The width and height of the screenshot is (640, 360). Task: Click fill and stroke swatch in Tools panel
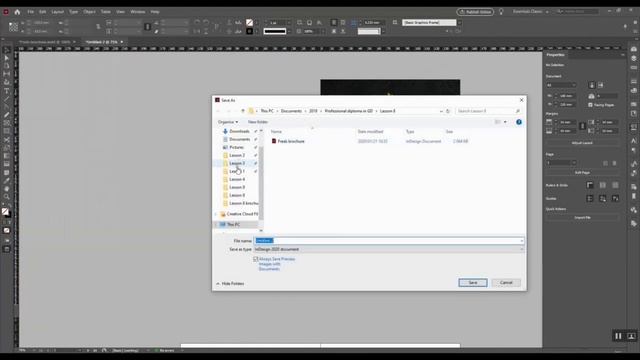coord(6,212)
